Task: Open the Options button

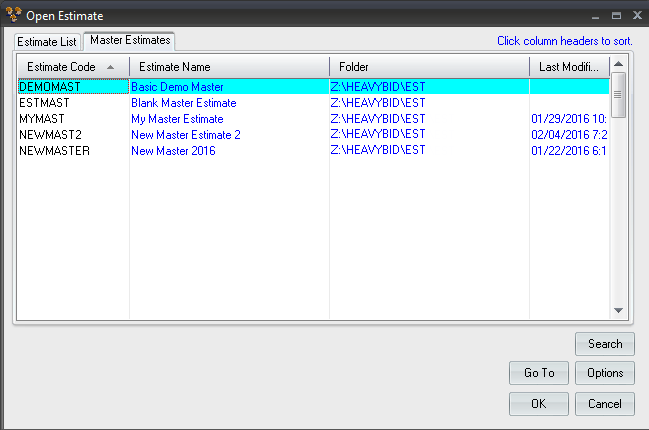Action: tap(605, 373)
